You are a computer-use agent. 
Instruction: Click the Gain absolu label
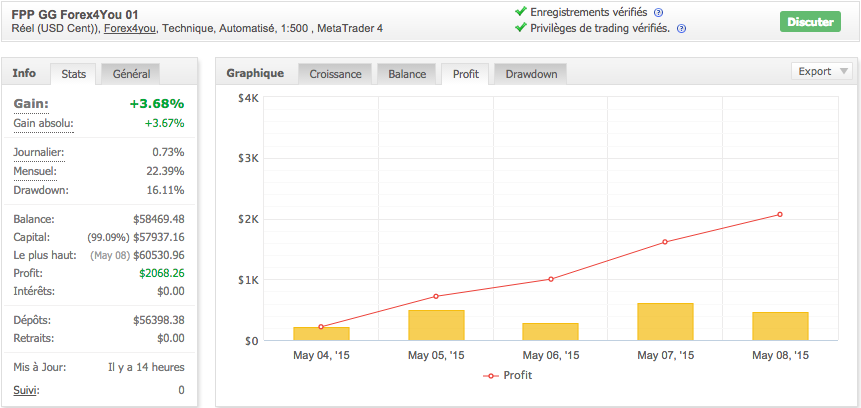(x=43, y=123)
